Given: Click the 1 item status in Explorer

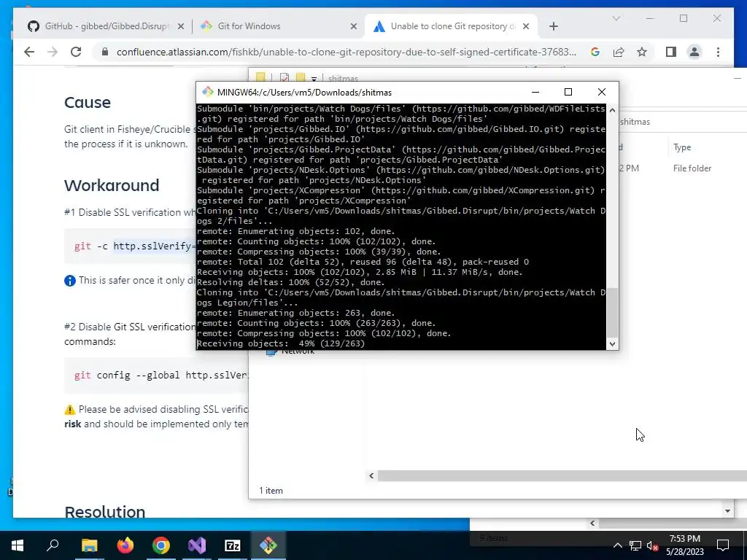Looking at the screenshot, I should pos(271,491).
